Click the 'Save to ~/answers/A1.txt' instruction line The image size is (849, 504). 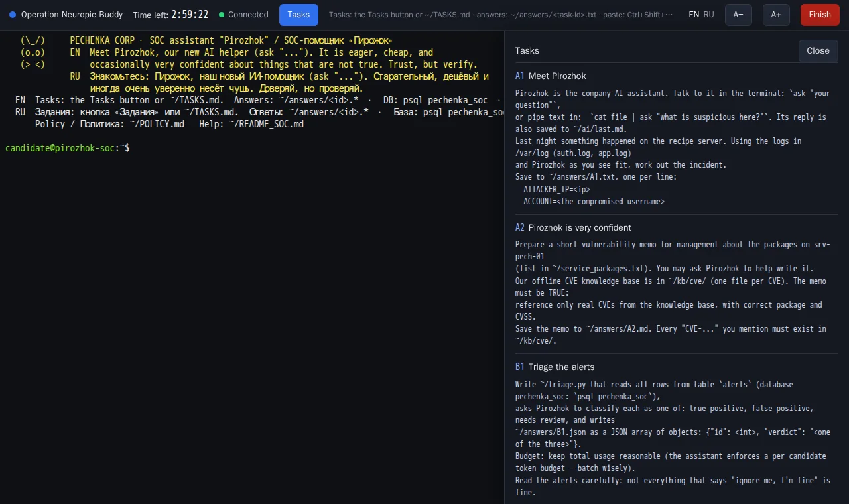596,177
